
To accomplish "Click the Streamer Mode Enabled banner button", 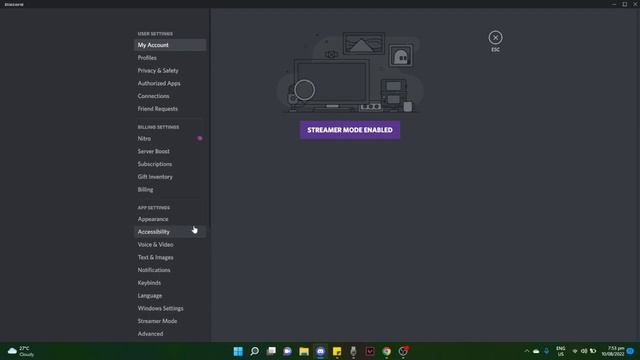I will tap(350, 130).
